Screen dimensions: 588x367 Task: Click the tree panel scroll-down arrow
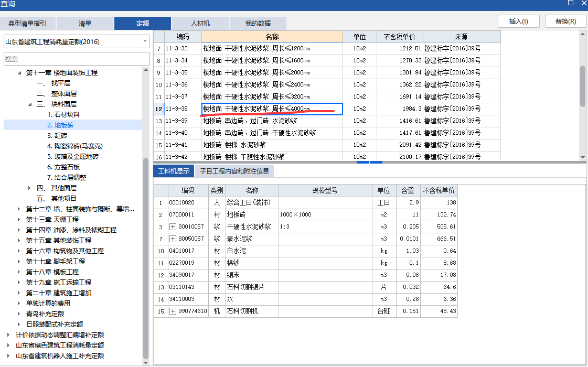point(146,362)
